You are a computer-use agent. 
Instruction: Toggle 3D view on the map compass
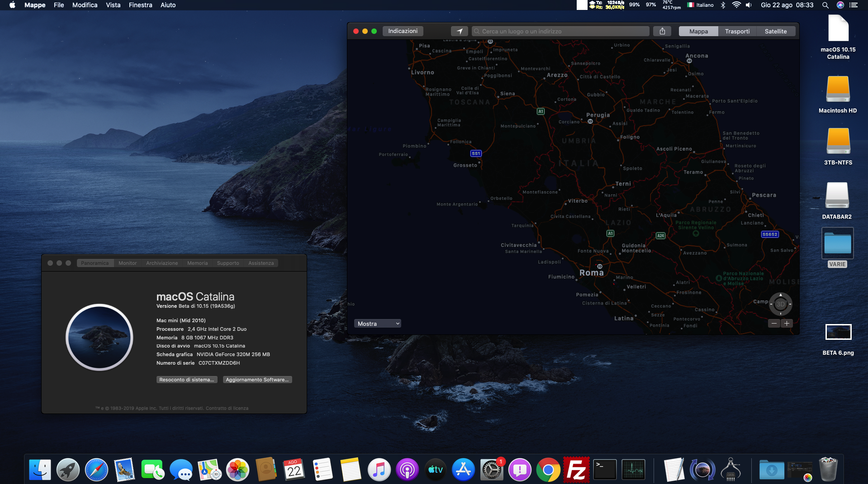tap(781, 304)
